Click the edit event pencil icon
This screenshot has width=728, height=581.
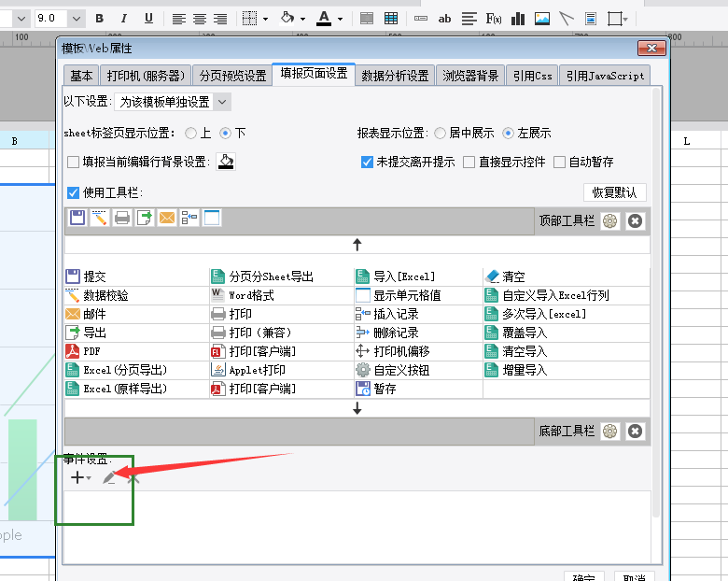109,477
